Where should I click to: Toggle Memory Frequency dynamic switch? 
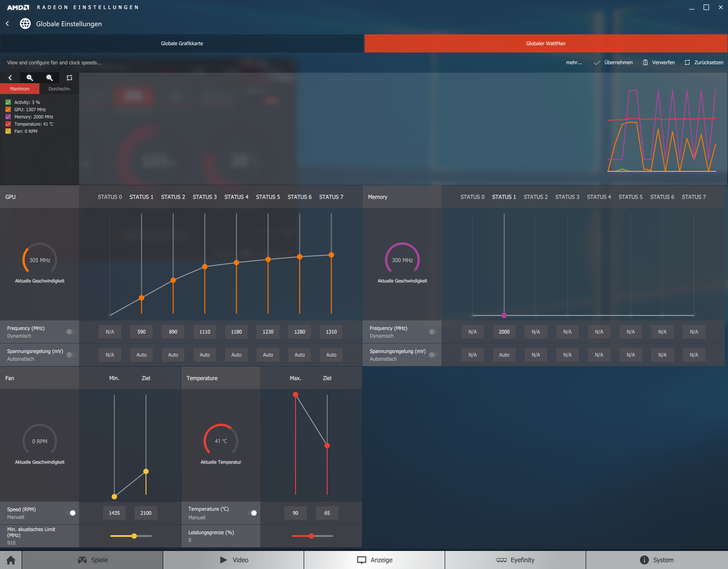[x=433, y=332]
